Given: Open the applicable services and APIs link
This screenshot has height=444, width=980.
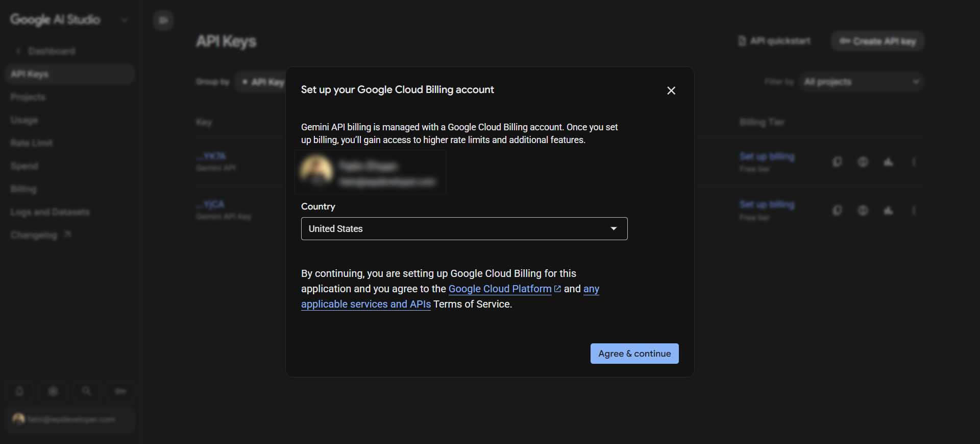Looking at the screenshot, I should (x=366, y=304).
